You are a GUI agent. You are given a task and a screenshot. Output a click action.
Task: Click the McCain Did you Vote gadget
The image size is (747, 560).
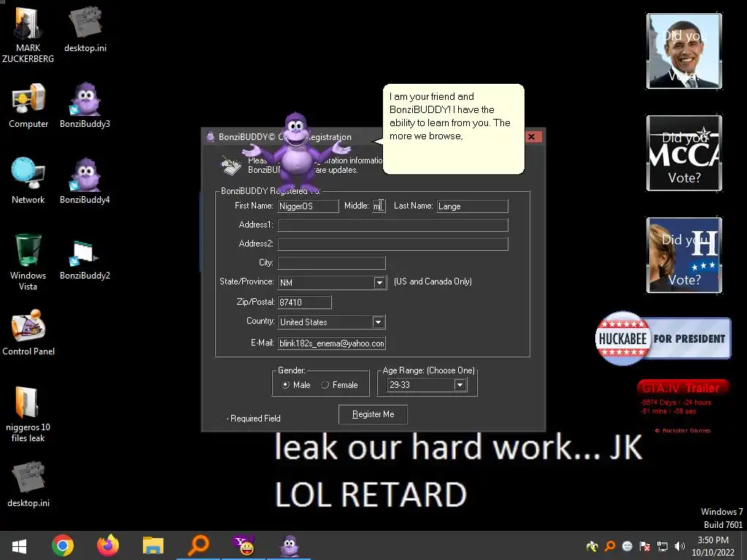684,153
